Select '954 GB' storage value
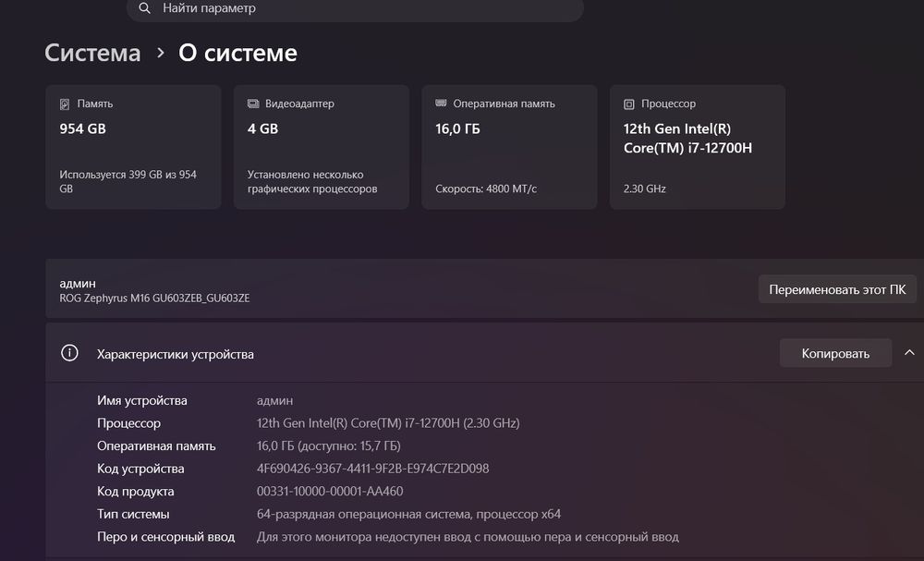924x561 pixels. tap(82, 128)
